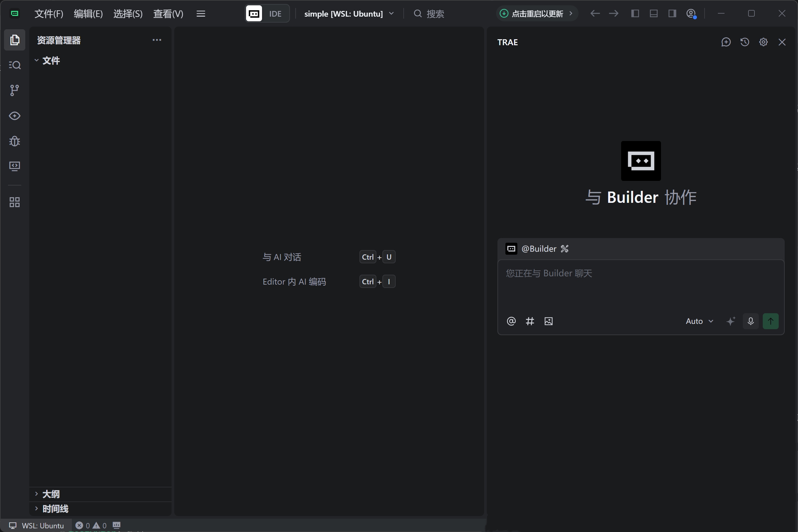Open the 文件(F) menu
Viewport: 798px width, 532px height.
point(49,14)
